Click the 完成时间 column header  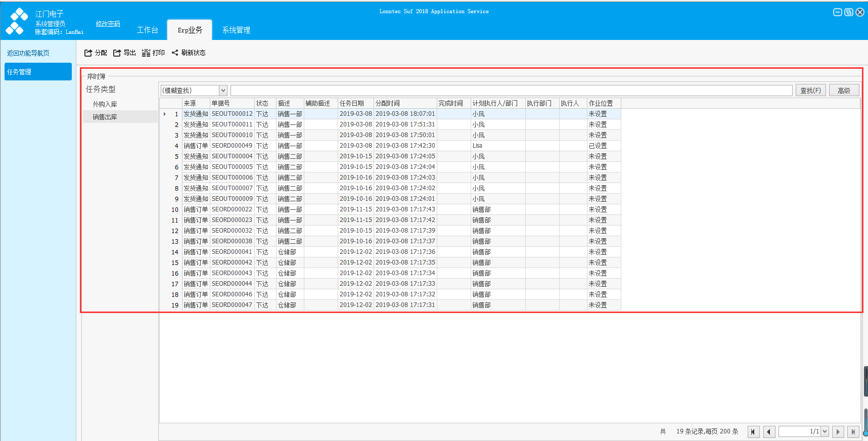pos(454,103)
